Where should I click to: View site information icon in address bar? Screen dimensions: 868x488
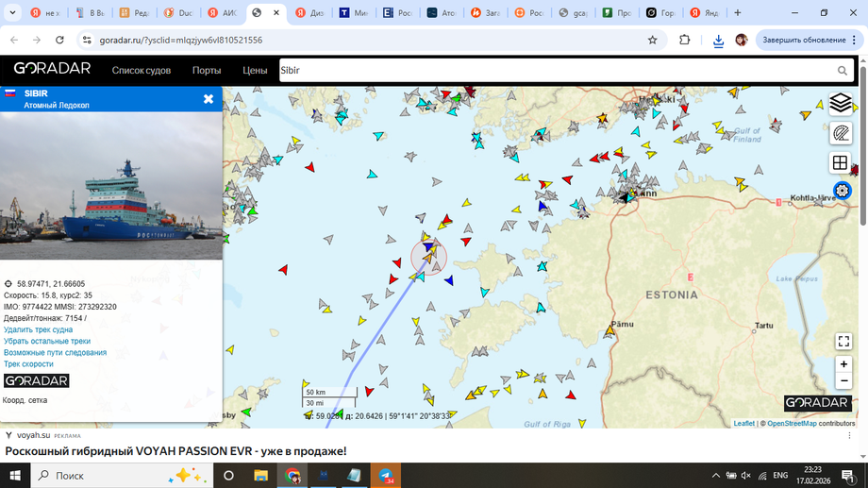click(87, 40)
